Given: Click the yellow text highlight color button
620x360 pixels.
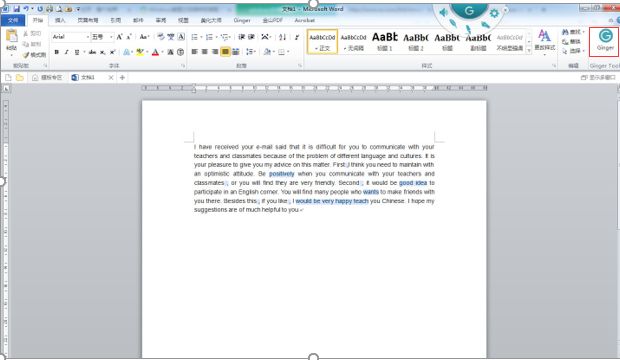Looking at the screenshot, I should click(x=139, y=52).
